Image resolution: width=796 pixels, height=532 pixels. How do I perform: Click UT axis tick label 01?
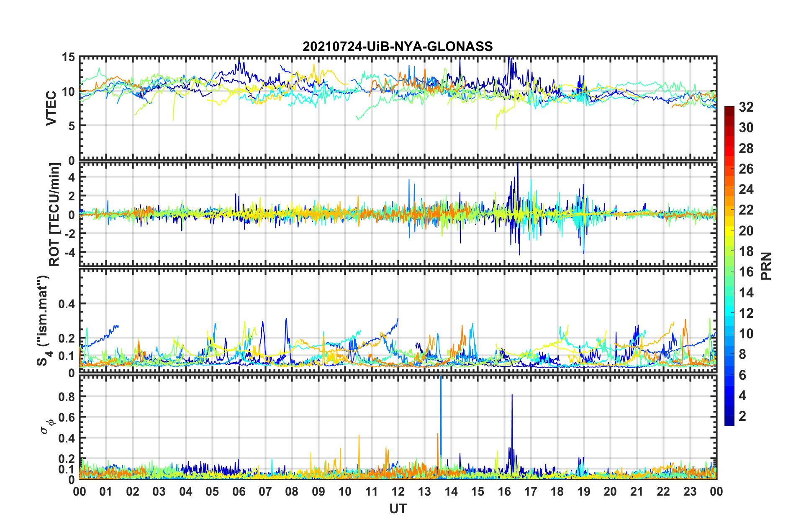tap(106, 491)
